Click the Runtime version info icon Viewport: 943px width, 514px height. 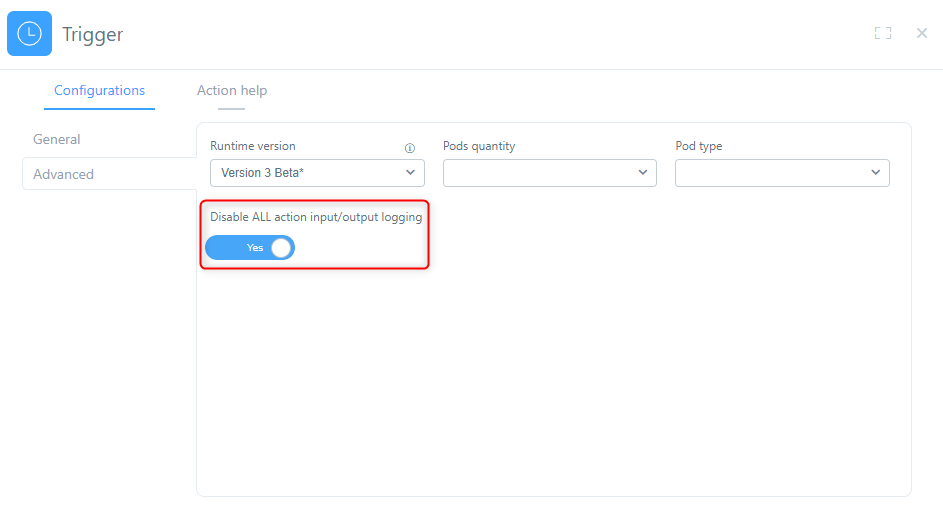tap(409, 148)
